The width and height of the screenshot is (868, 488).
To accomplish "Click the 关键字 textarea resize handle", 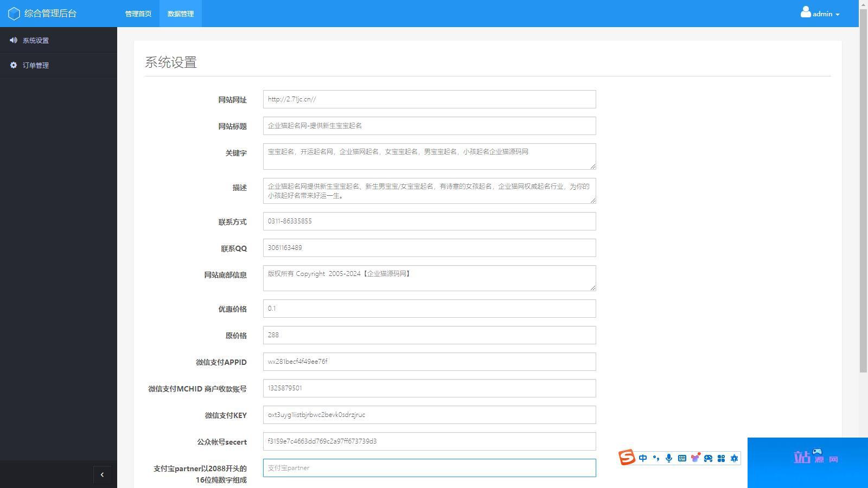I will pos(593,166).
